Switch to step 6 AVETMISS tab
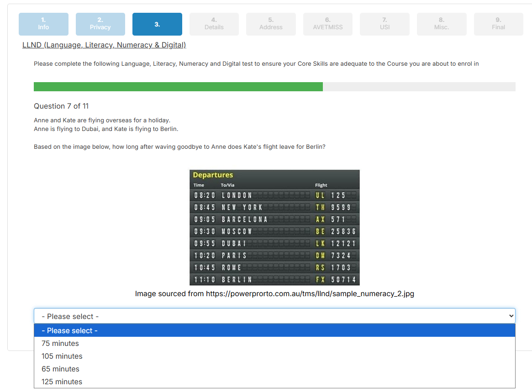Viewport: 532px width, 392px height. pyautogui.click(x=327, y=24)
